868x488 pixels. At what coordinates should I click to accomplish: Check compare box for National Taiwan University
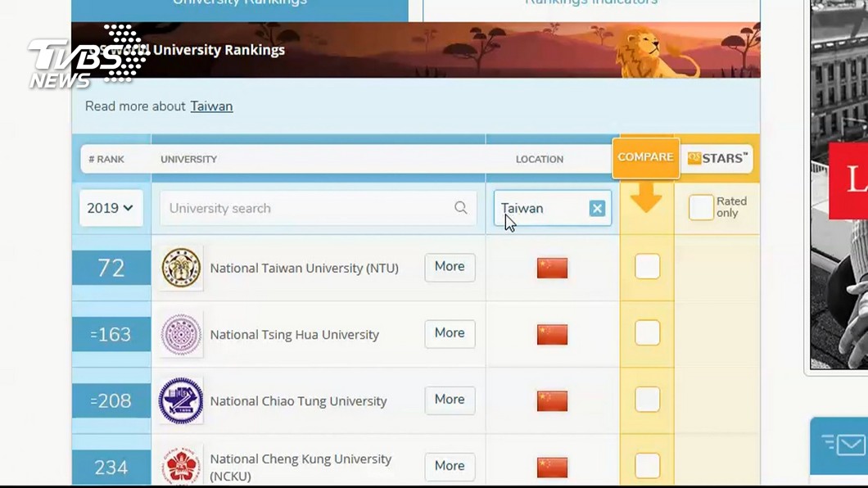click(x=647, y=267)
